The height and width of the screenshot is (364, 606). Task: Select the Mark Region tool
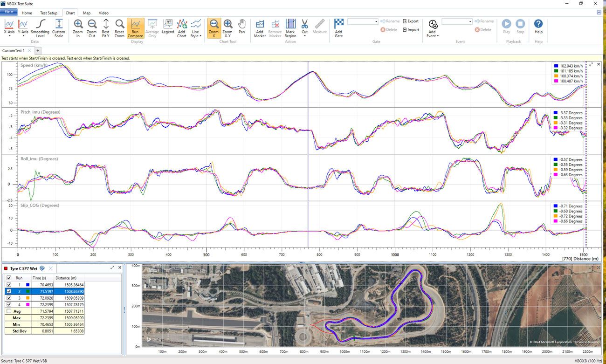[290, 28]
